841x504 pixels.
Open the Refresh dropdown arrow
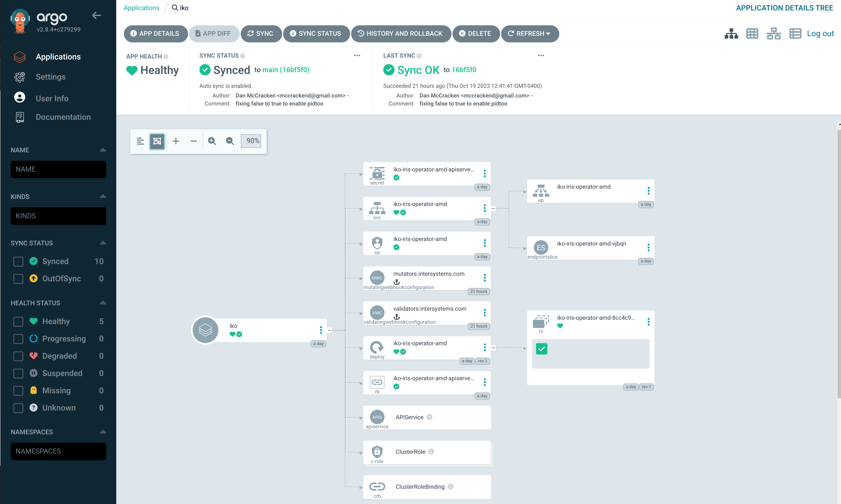click(548, 34)
